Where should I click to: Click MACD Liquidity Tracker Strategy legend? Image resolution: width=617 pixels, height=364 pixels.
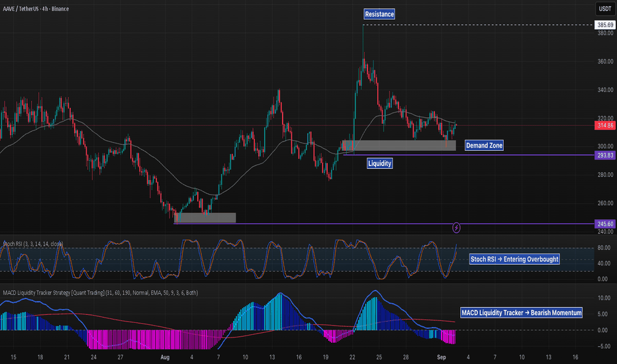[101, 293]
